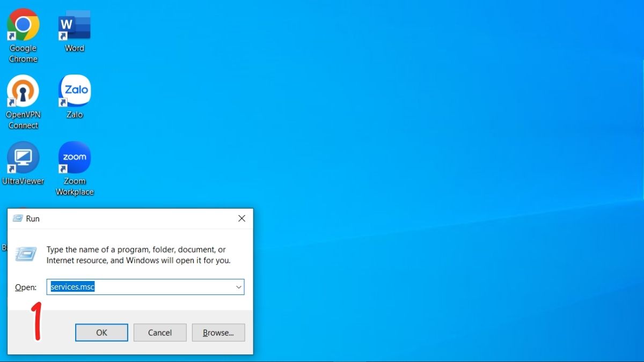
Task: Open Google Chrome from the desktop
Action: pyautogui.click(x=23, y=24)
